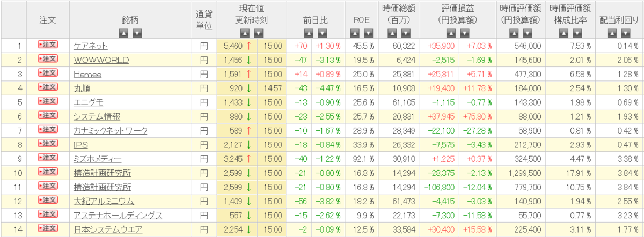Open the 日本システムウエア stock link
This screenshot has width=644, height=237.
(107, 229)
